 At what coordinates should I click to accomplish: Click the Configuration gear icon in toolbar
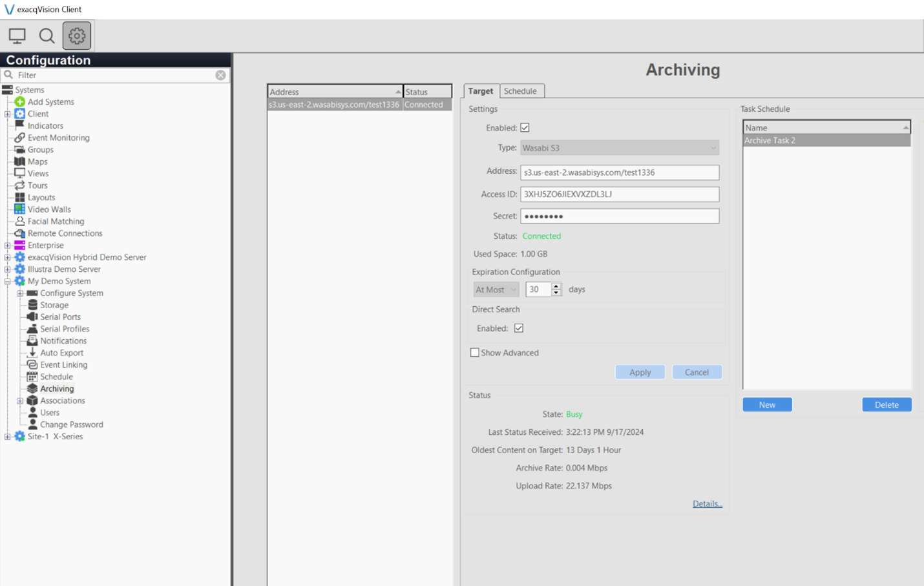[77, 36]
